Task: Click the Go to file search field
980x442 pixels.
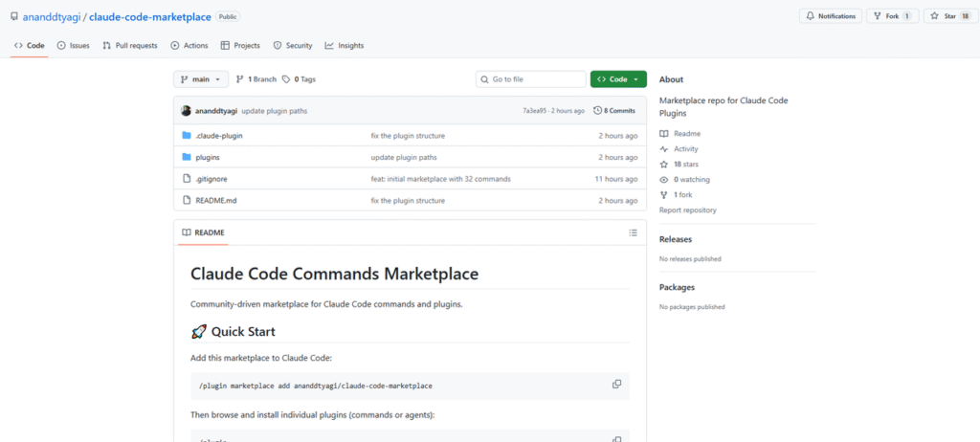Action: pos(531,79)
